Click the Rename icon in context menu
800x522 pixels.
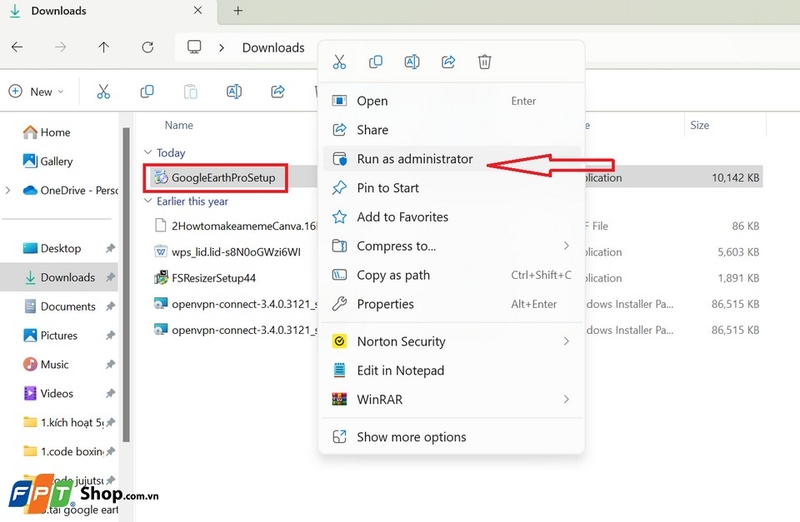(x=412, y=62)
